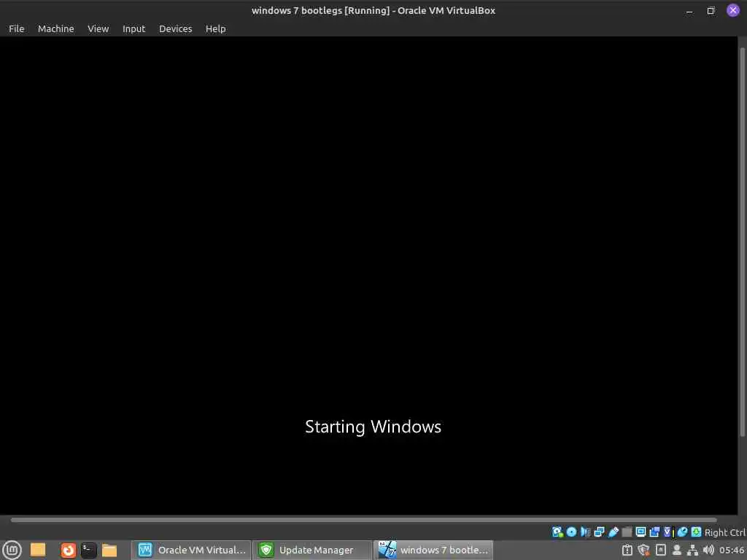Click the hard disk activity indicator icon
The image size is (747, 560).
point(557,532)
